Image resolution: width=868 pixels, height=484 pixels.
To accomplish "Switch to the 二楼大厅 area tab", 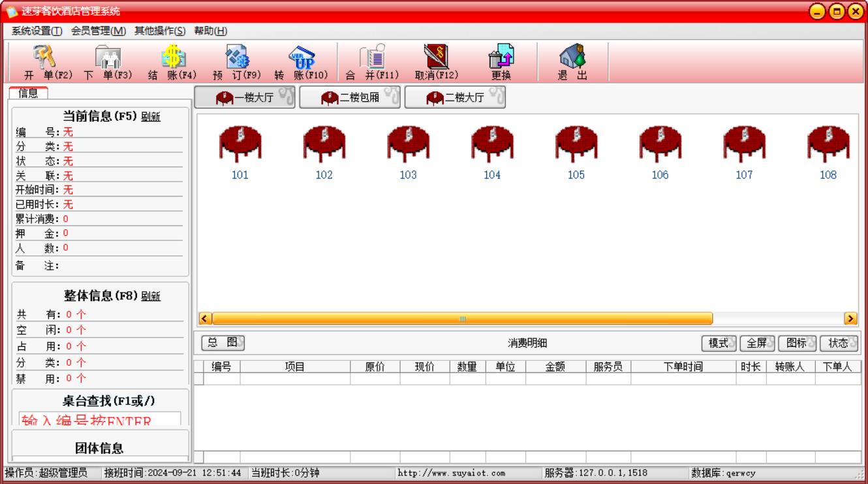I will pyautogui.click(x=456, y=98).
